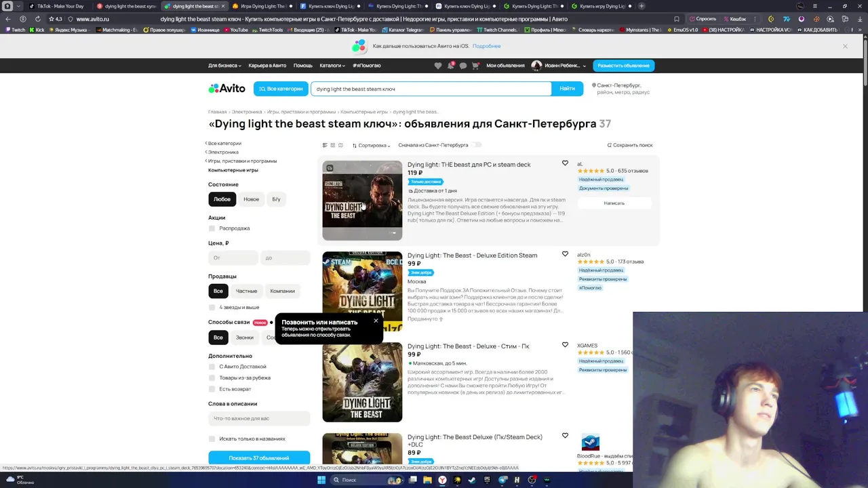Open Epic Games launcher from taskbar
The width and height of the screenshot is (868, 488).
[x=487, y=480]
